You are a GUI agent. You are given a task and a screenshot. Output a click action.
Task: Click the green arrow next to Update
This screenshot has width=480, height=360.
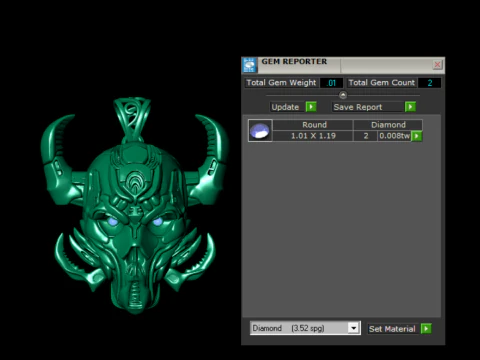coord(311,107)
